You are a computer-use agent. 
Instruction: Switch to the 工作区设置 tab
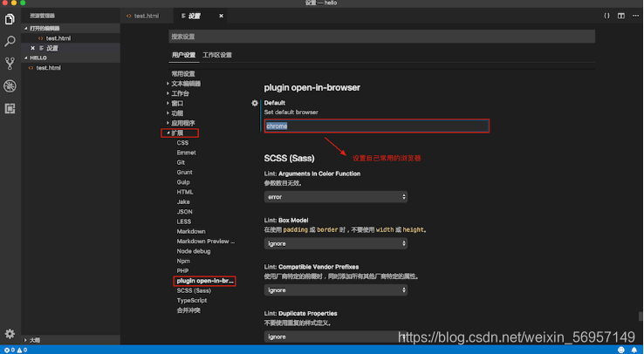tap(217, 55)
